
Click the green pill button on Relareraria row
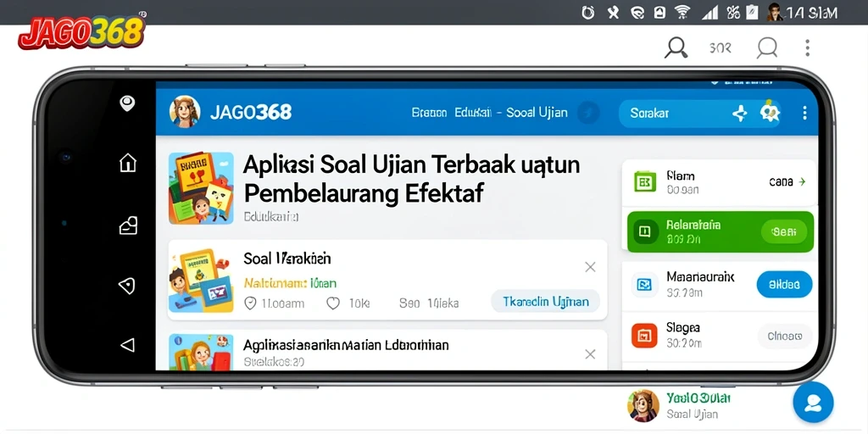pos(784,232)
